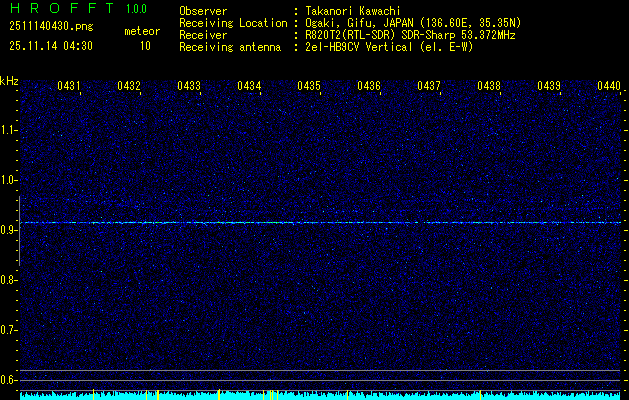629x400 pixels.
Task: Click the Observer field label
Action: (203, 11)
